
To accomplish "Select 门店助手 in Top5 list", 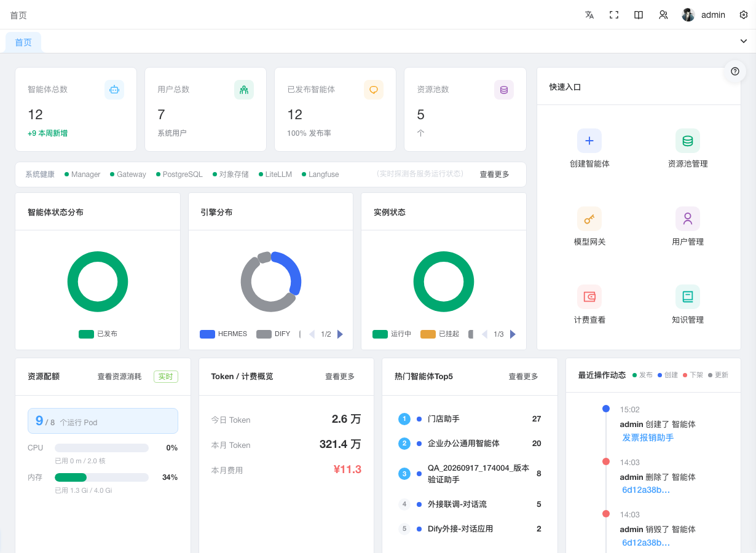I will [x=470, y=419].
